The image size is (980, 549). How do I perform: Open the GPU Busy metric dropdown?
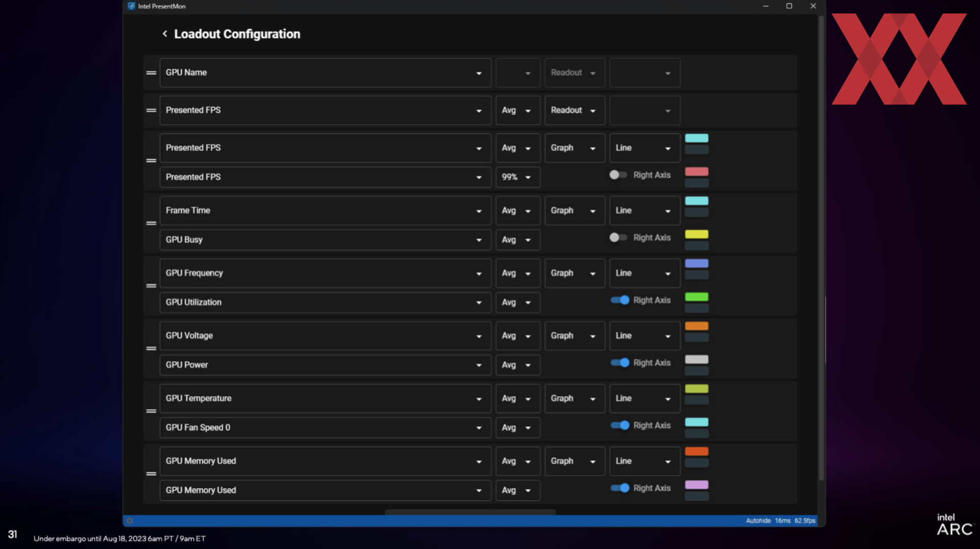pos(325,240)
